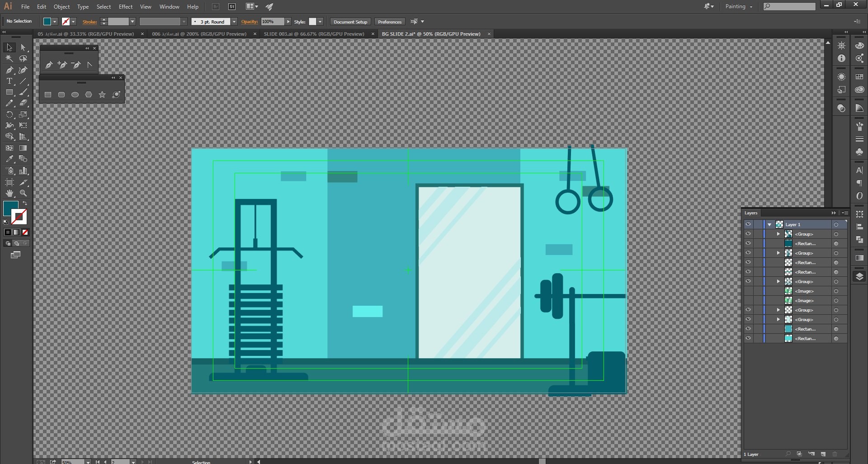
Task: Select the Gradient tool in the toolbox
Action: 23,148
